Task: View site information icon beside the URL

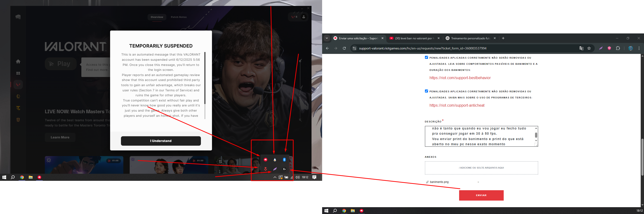Action: 354,48
